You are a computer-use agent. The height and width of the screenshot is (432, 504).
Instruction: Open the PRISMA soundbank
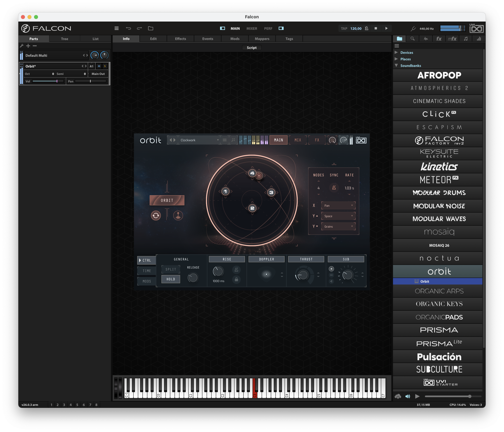pyautogui.click(x=439, y=330)
